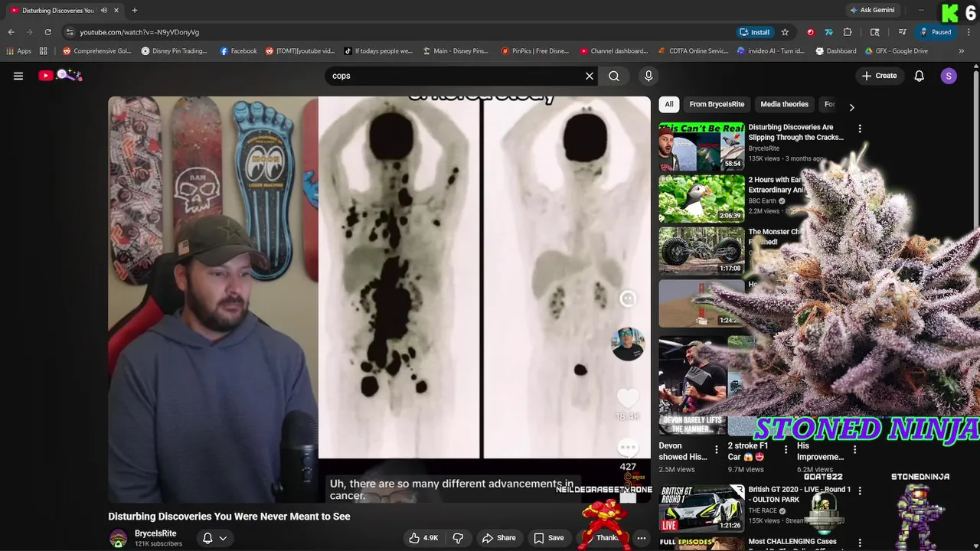This screenshot has height=551, width=980.
Task: Open the PinPics bookmark
Action: (x=535, y=51)
